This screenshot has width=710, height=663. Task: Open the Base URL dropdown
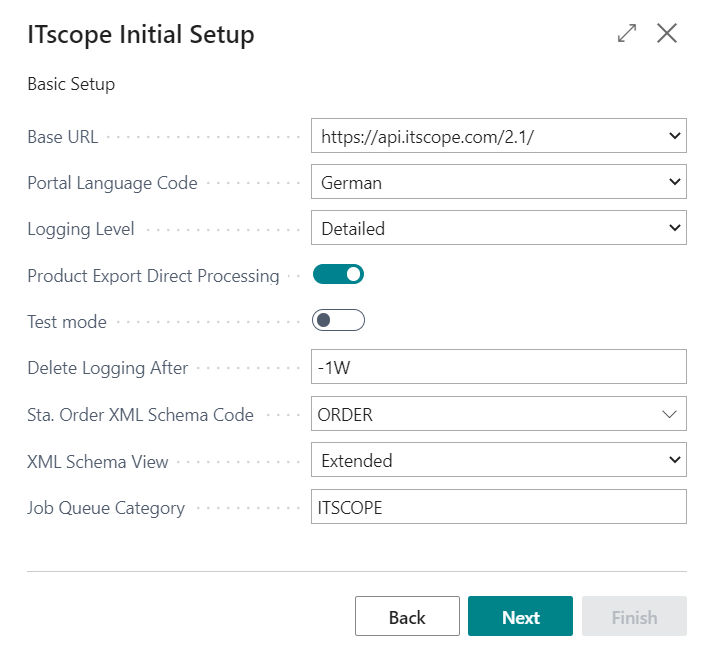[498, 137]
